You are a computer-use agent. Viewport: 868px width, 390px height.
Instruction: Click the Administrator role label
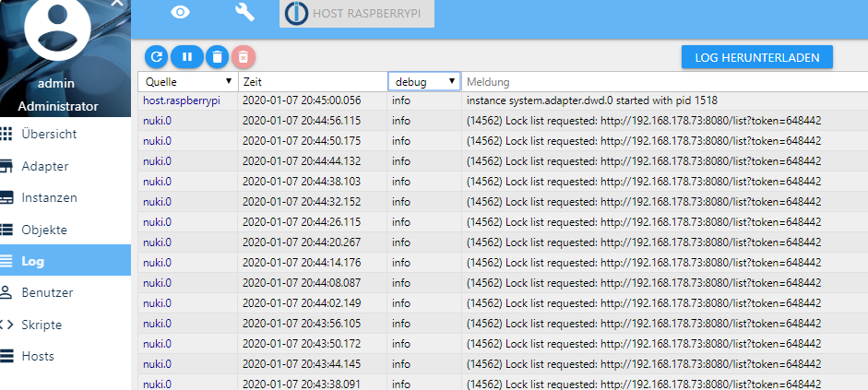pos(57,106)
